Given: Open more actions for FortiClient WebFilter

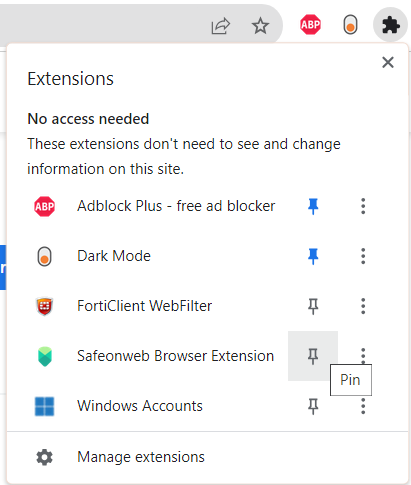Looking at the screenshot, I should click(363, 306).
